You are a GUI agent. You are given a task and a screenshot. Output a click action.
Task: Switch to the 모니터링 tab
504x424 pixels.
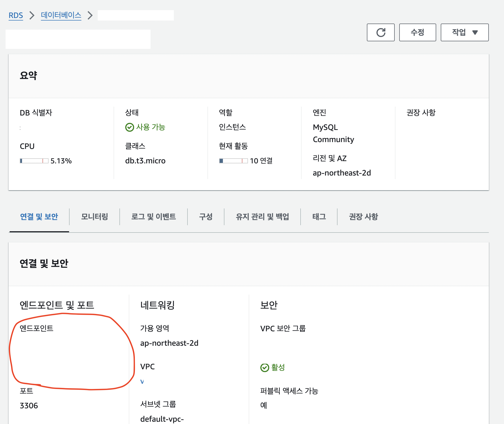(94, 217)
